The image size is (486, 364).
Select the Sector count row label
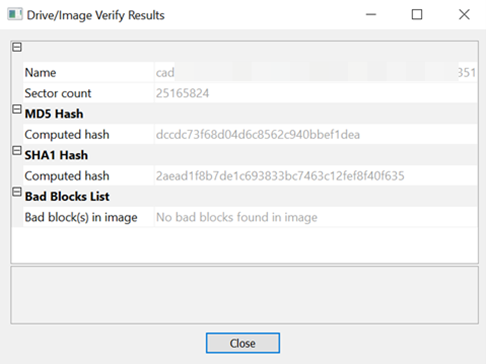click(58, 93)
